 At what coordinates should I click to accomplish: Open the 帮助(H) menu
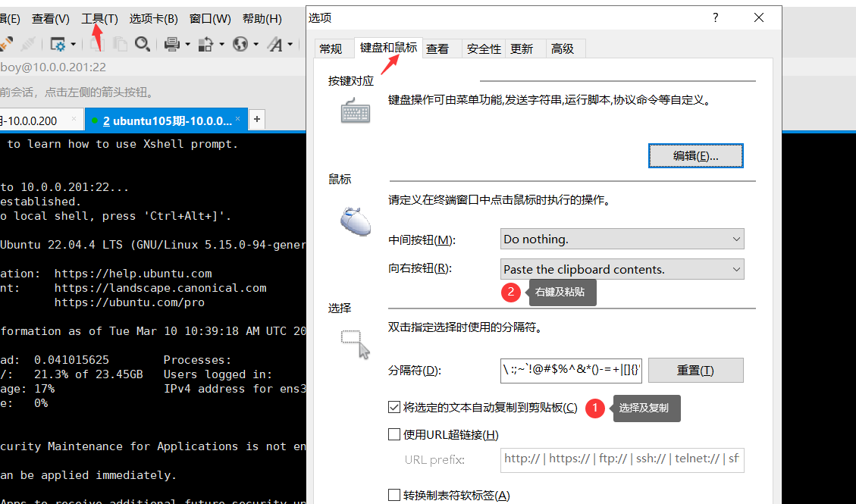click(x=262, y=18)
